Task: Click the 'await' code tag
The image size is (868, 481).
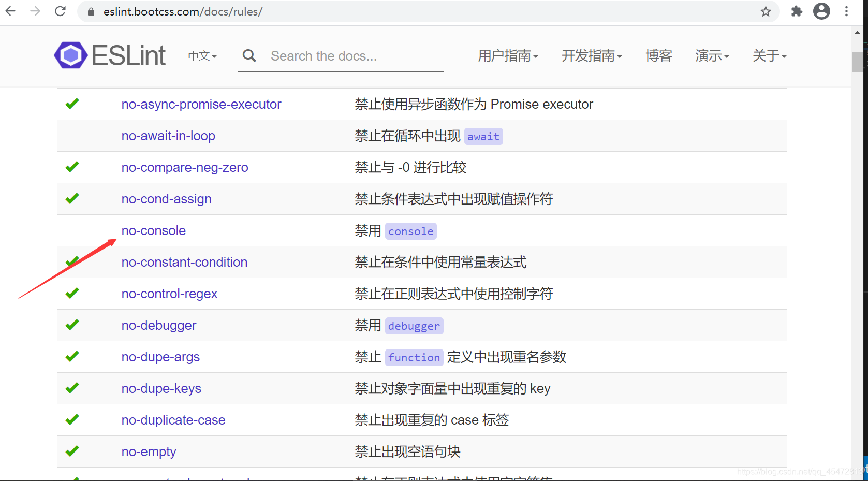Action: pyautogui.click(x=483, y=137)
